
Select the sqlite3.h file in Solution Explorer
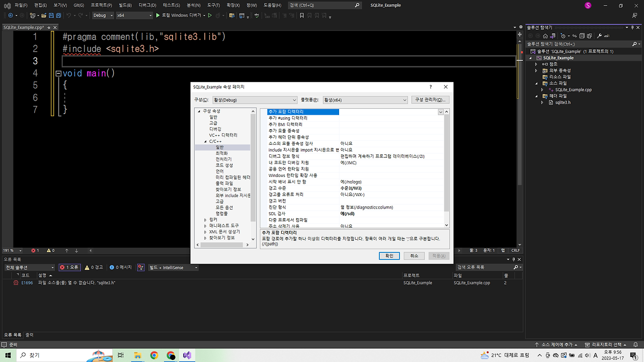point(562,103)
